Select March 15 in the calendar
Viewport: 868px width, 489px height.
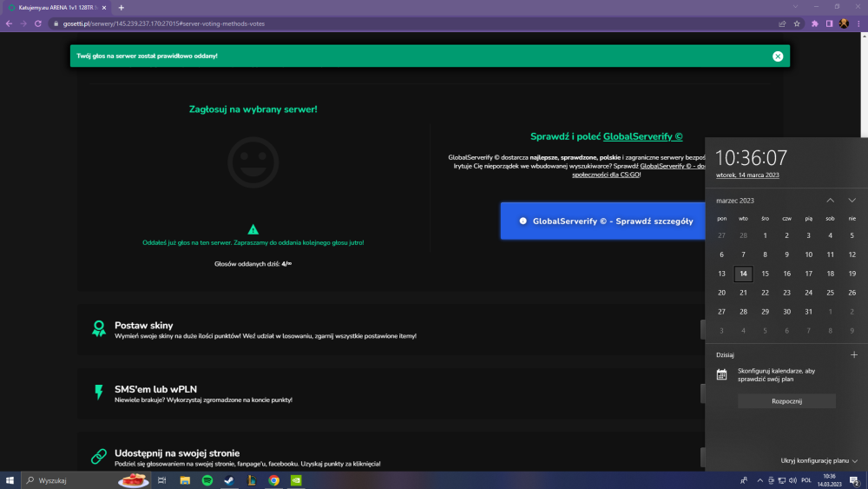765,274
